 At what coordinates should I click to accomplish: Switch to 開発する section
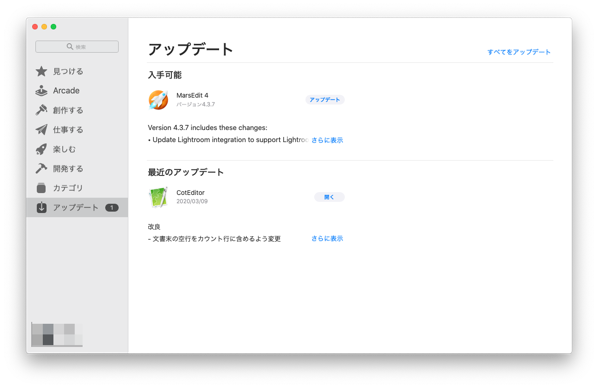coord(68,169)
